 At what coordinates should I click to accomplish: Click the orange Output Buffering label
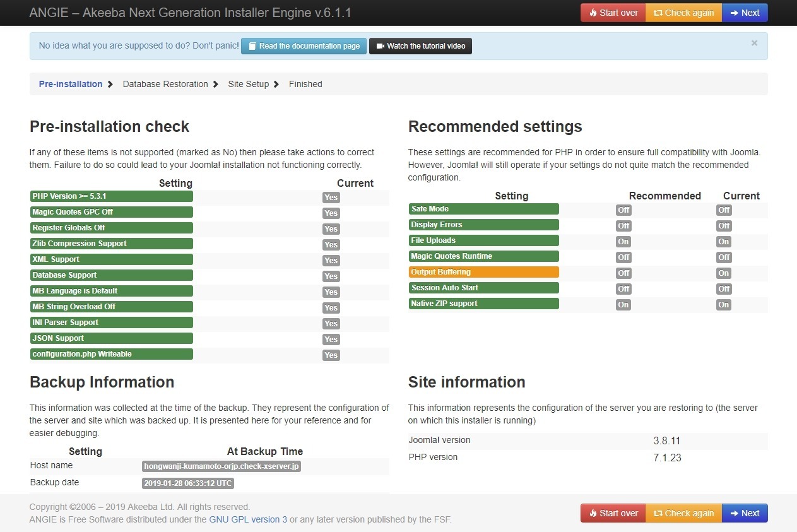tap(484, 272)
